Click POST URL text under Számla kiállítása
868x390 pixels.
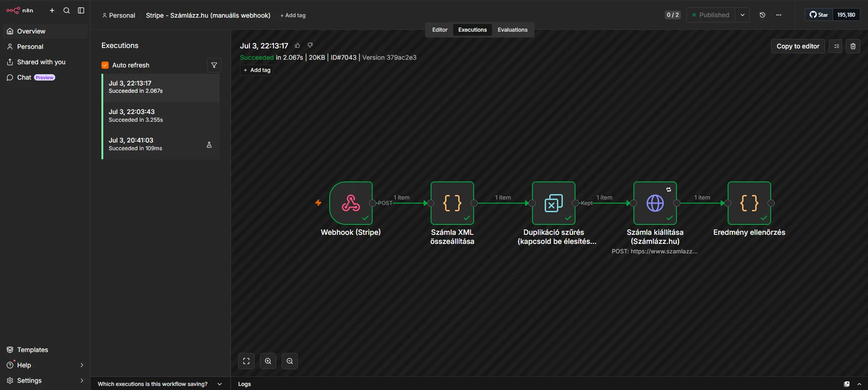[x=654, y=251]
